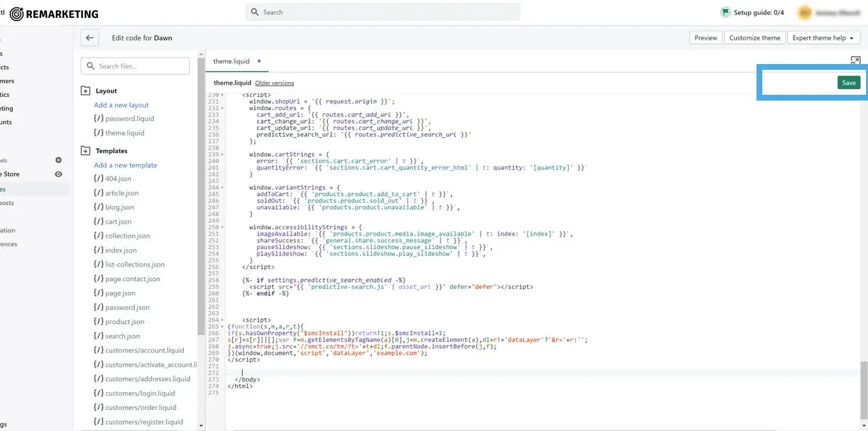Click the plus icon in the left sidebar
The height and width of the screenshot is (431, 868).
click(x=58, y=160)
